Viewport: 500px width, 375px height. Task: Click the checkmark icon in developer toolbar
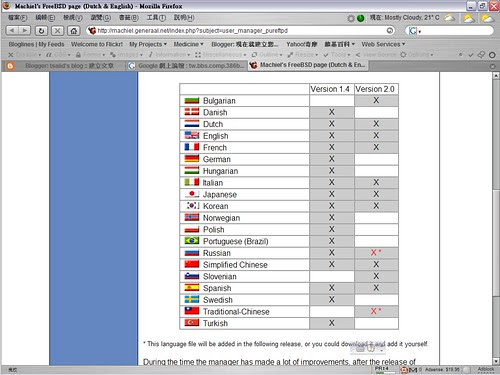pyautogui.click(x=471, y=55)
